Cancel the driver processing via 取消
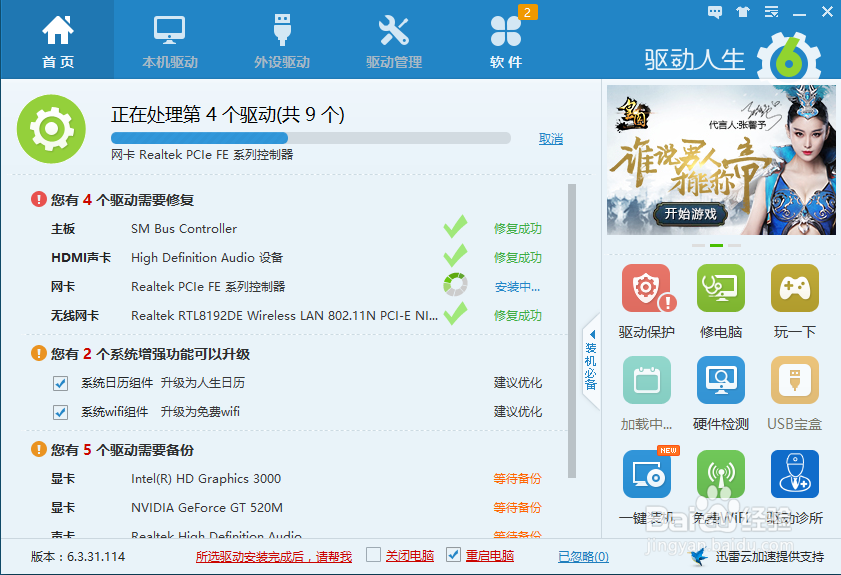 [551, 139]
